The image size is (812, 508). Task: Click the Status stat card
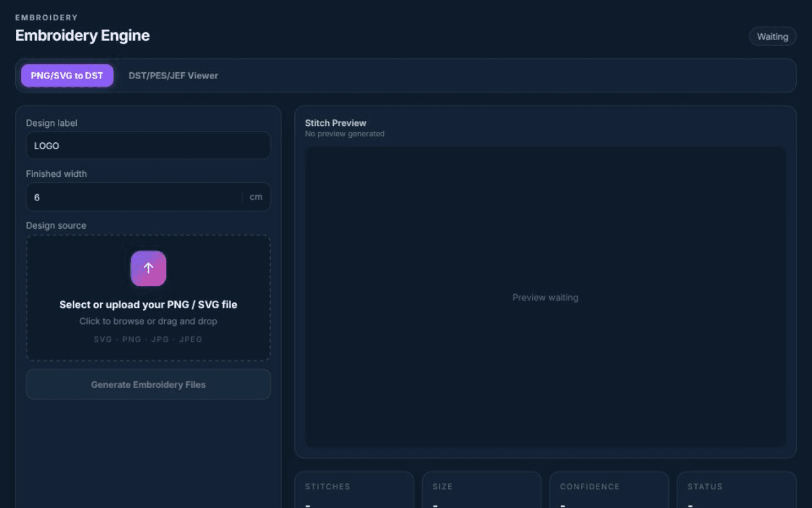point(736,490)
